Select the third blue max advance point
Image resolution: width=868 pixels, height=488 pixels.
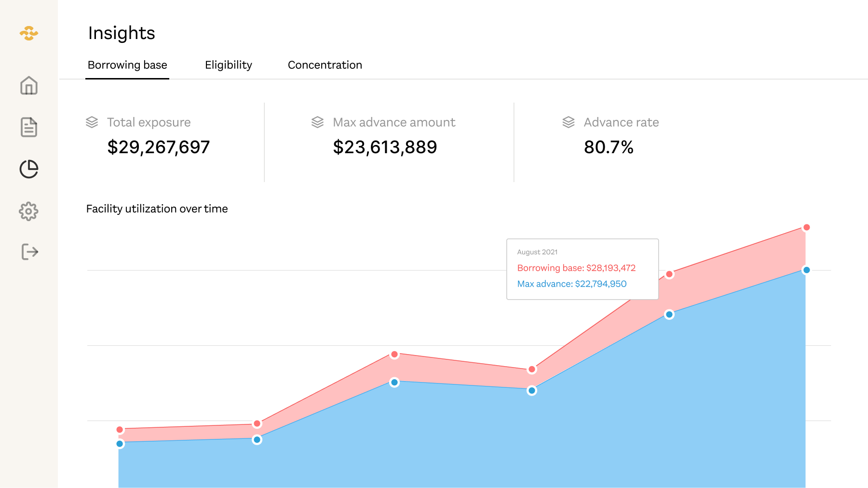pyautogui.click(x=394, y=382)
